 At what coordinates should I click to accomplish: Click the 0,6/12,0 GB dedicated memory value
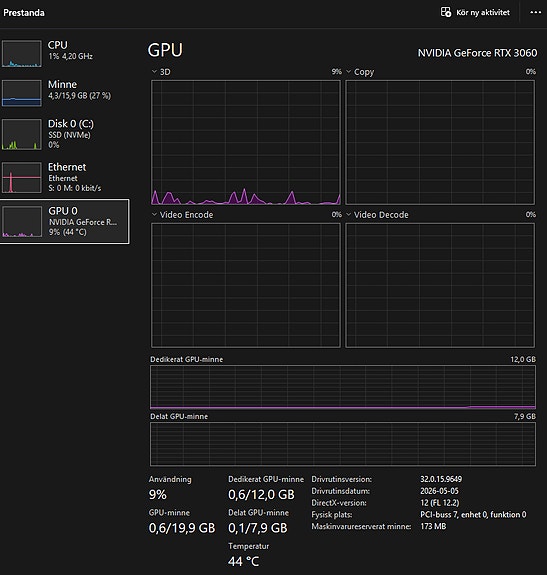point(261,495)
